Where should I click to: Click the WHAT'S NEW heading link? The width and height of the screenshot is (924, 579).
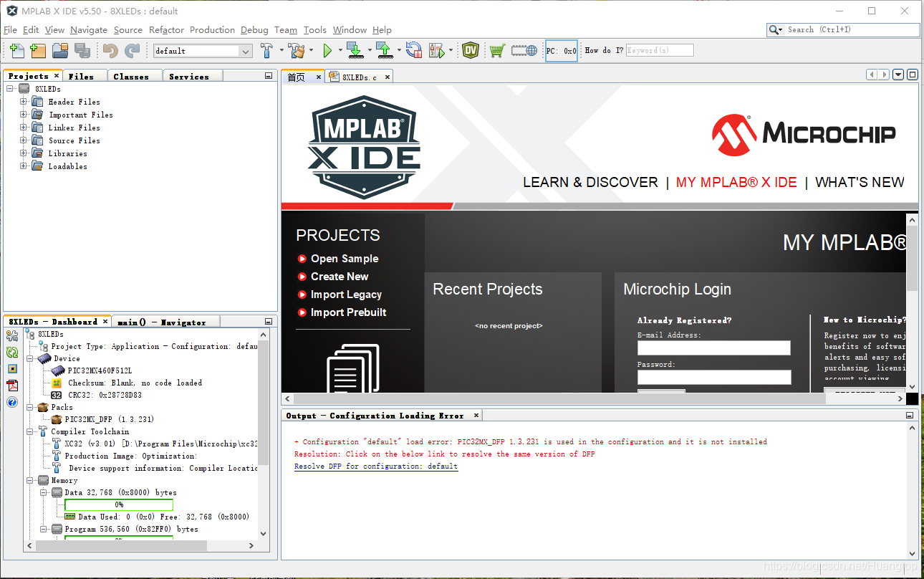[x=860, y=182]
